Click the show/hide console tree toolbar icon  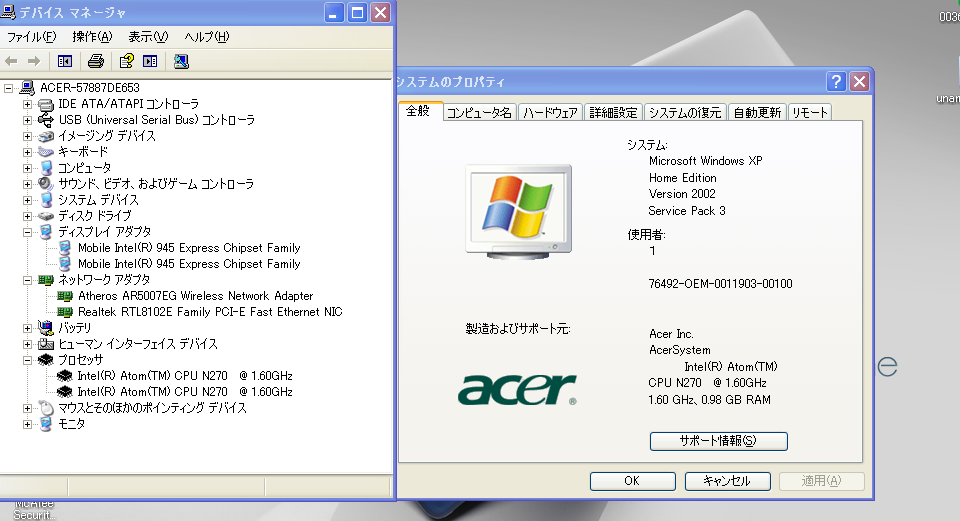(x=65, y=61)
